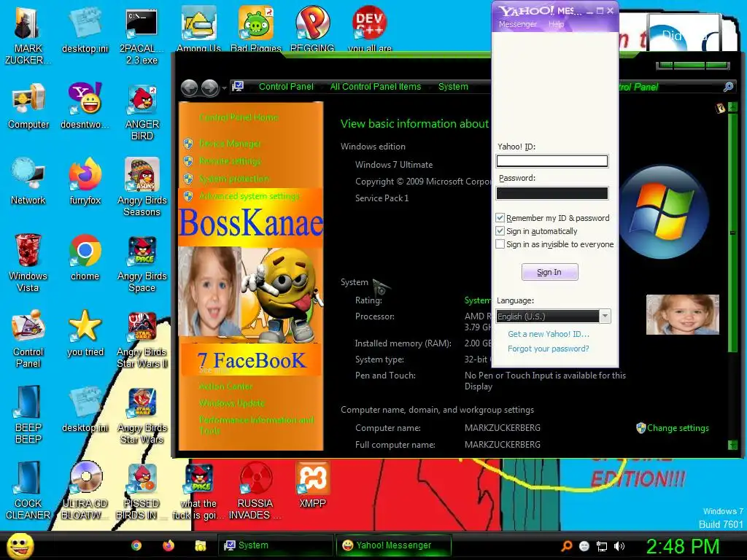747x560 pixels.
Task: Launch the chome Chrome shortcut
Action: 85,257
